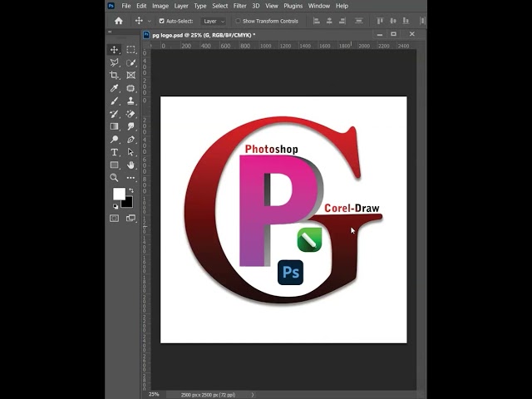Select the Quick Selection tool
Screen dimensions: 532x399
(x=131, y=62)
